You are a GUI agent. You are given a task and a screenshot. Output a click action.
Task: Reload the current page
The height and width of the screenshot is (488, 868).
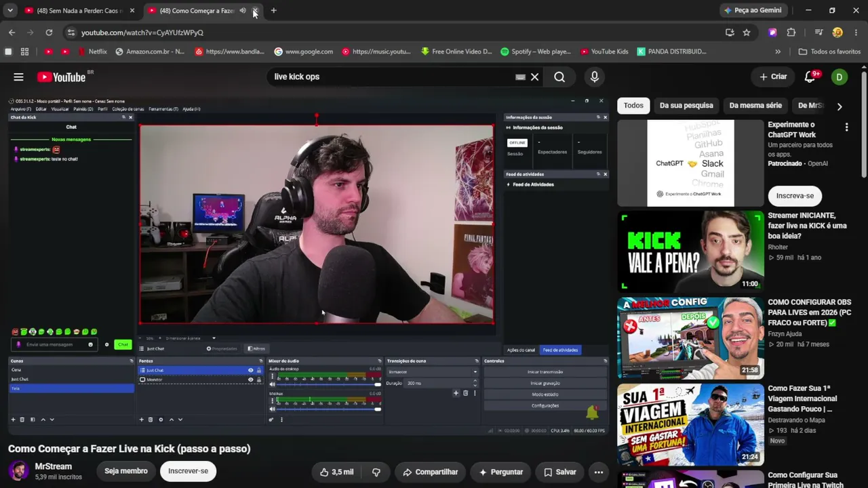(49, 33)
